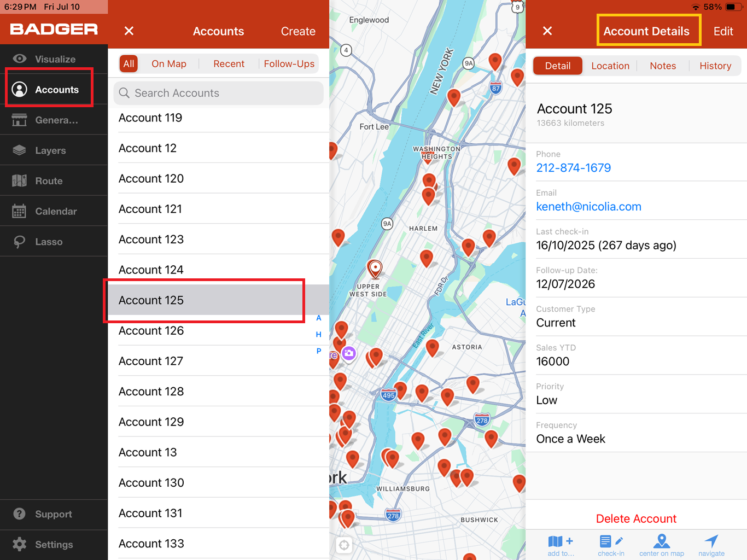Tap the map locate-me crosshair button
Viewport: 747px width, 560px height.
344,545
